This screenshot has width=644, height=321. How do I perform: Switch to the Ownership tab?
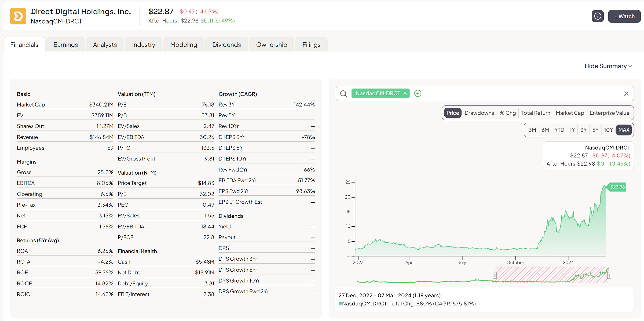[272, 45]
